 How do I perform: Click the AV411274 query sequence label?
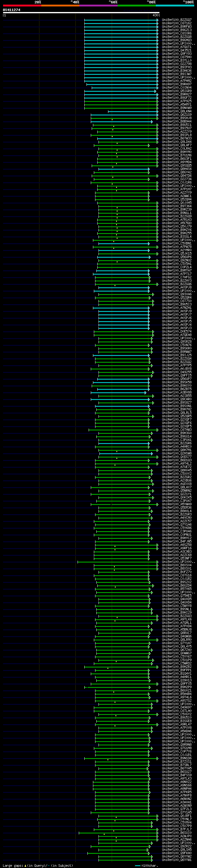point(11,10)
